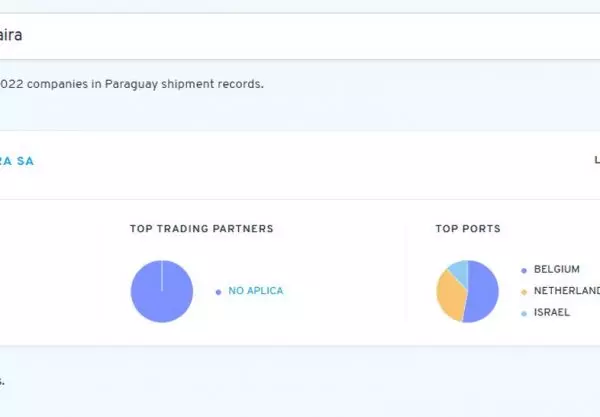Image resolution: width=600 pixels, height=417 pixels.
Task: Click the purple dot beside NO APLICA
Action: (218, 292)
